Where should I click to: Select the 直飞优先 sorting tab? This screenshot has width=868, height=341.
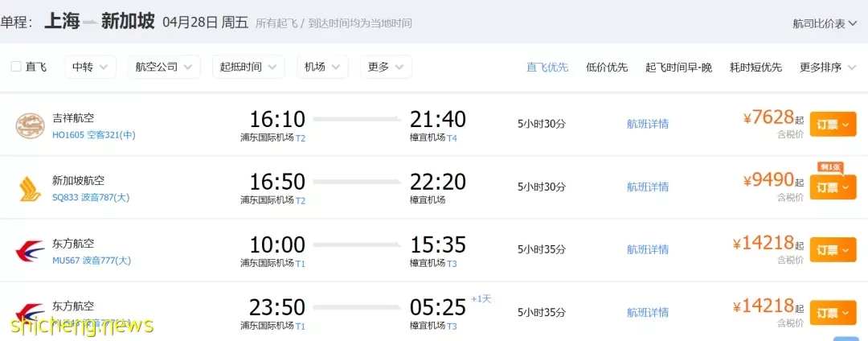547,67
